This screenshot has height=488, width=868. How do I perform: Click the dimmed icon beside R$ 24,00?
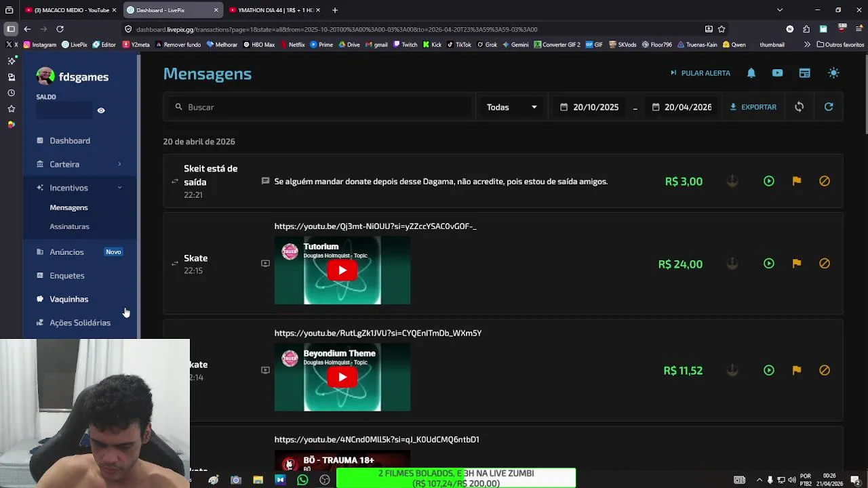732,264
